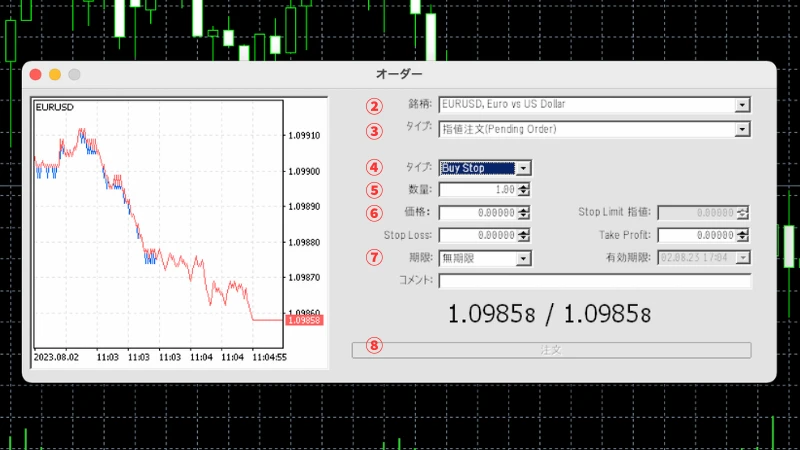Click the Take Profit stepper arrows
The width and height of the screenshot is (800, 450).
tap(742, 235)
